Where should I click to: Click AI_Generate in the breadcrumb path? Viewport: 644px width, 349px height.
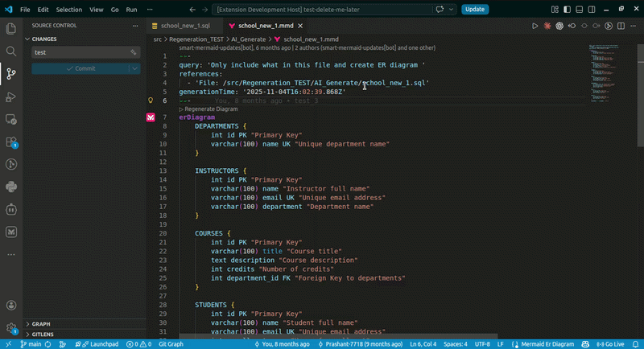248,39
